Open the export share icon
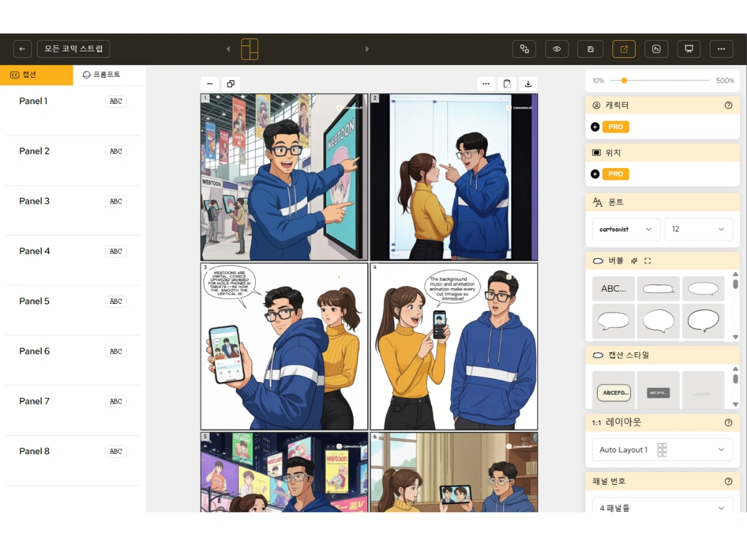This screenshot has width=747, height=560. [624, 49]
